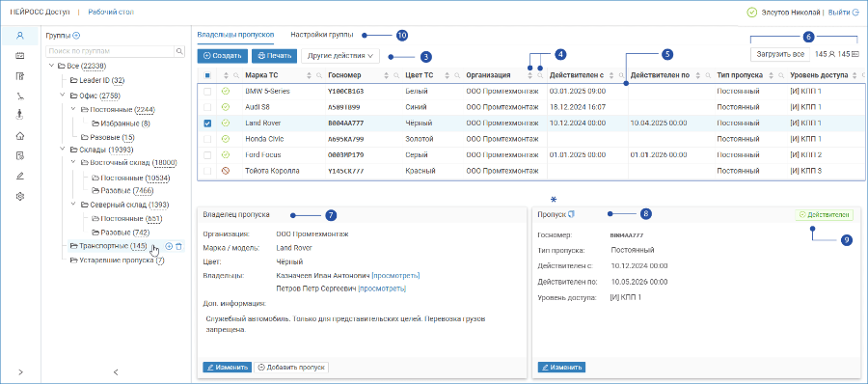
Task: Click the house icon in the left sidebar
Action: [x=20, y=136]
